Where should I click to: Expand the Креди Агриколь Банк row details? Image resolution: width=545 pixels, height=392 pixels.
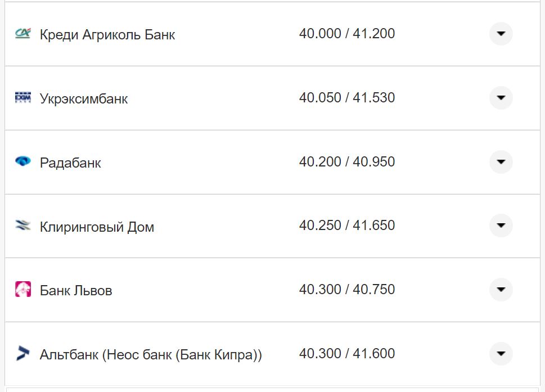(501, 34)
